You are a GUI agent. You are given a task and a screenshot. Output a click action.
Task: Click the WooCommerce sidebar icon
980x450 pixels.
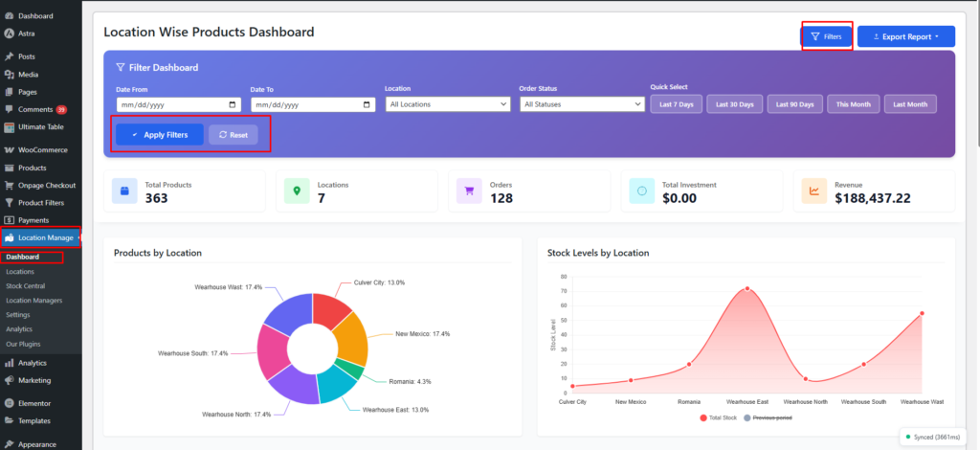click(9, 150)
